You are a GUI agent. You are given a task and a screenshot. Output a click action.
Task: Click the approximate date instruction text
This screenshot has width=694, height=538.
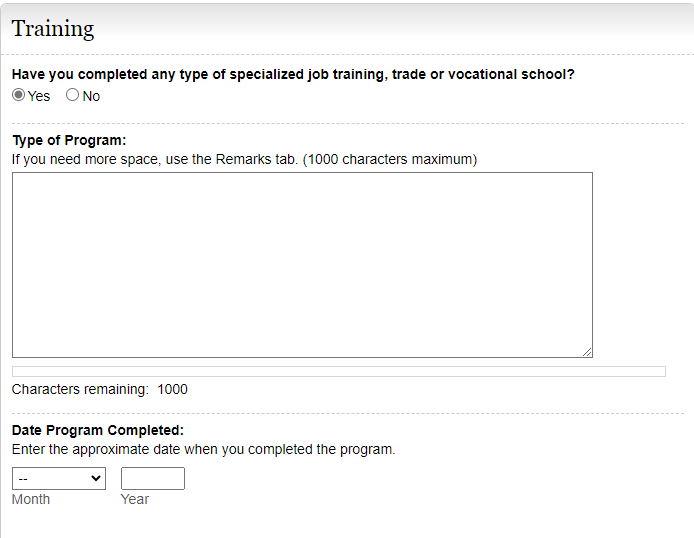pyautogui.click(x=204, y=450)
